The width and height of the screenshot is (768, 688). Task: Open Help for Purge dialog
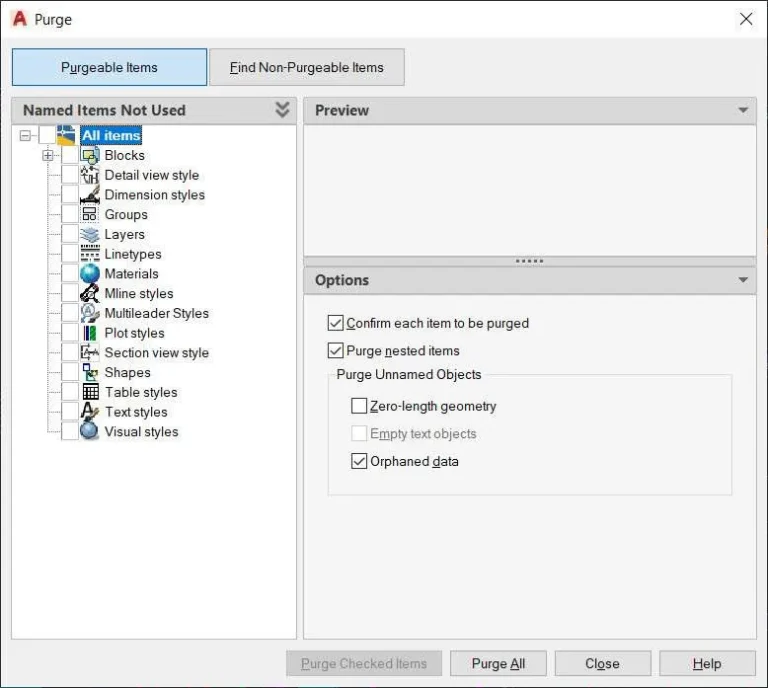(x=707, y=664)
